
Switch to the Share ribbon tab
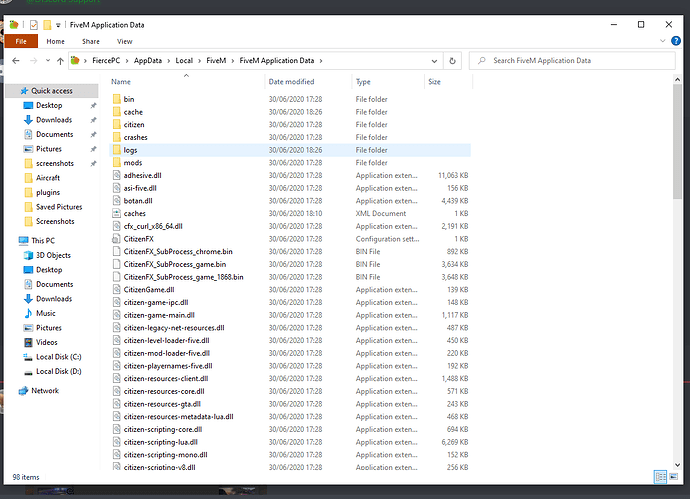coord(91,41)
